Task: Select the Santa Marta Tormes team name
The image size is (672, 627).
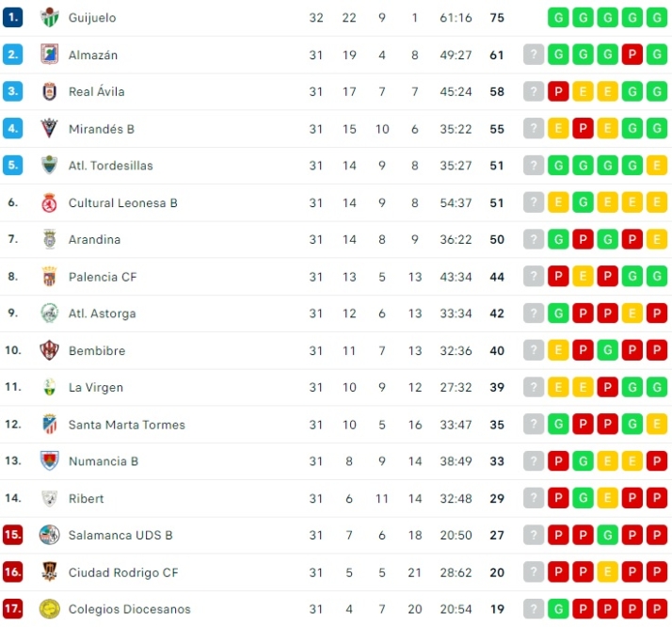Action: click(127, 425)
